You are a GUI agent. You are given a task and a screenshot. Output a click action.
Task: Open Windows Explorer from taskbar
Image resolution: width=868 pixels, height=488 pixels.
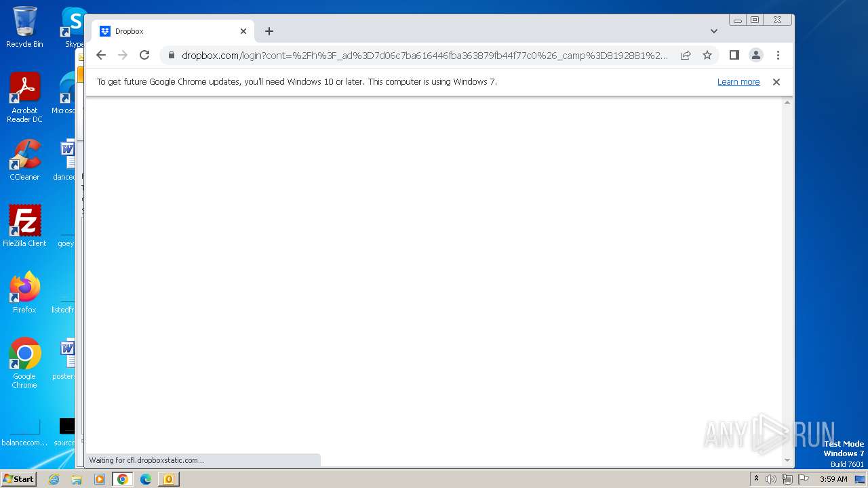coord(77,479)
